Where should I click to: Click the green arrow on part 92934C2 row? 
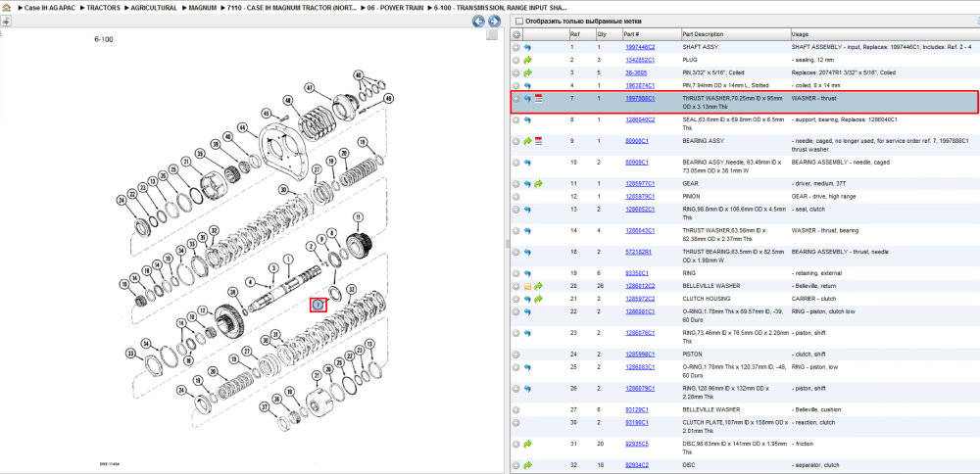click(527, 465)
